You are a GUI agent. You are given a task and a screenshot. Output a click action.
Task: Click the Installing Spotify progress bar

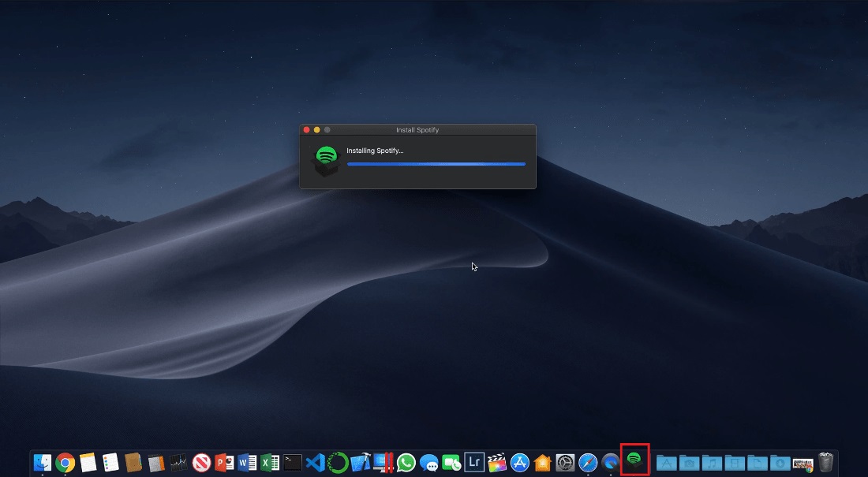coord(436,164)
